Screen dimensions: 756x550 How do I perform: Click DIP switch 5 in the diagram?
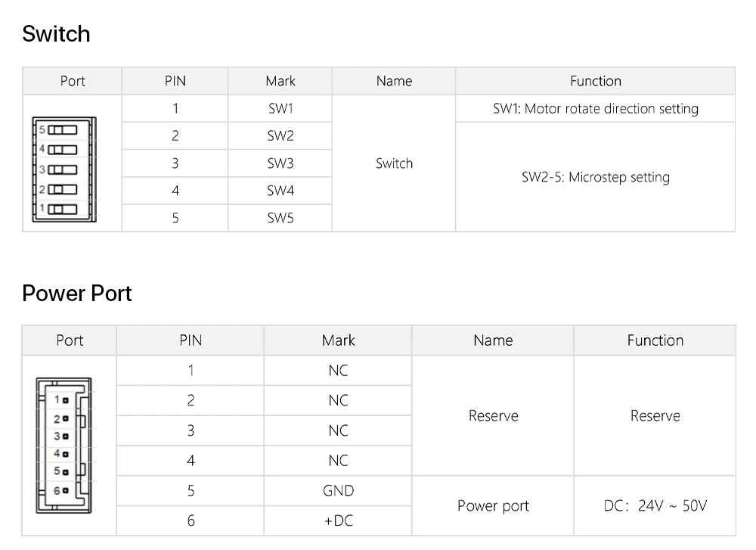tap(63, 129)
